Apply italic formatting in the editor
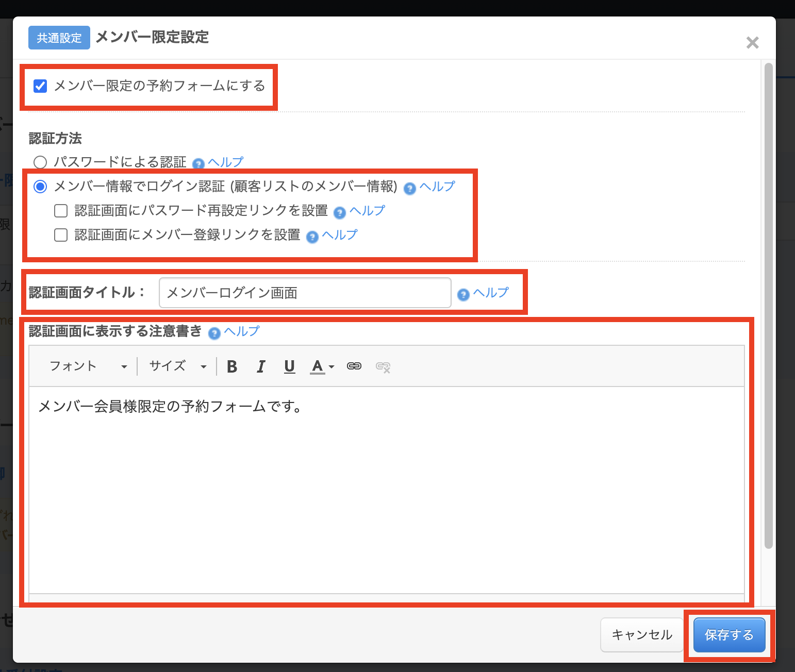The image size is (795, 672). pos(261,366)
